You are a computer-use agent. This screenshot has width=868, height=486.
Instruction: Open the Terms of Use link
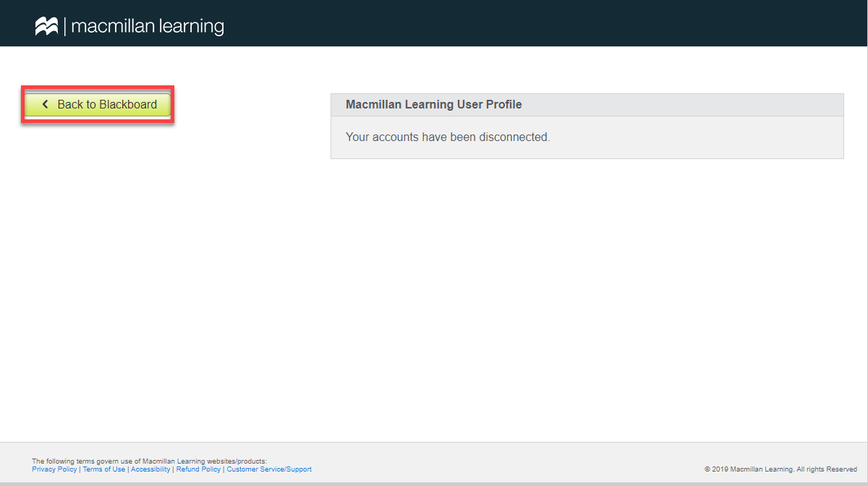click(x=103, y=469)
